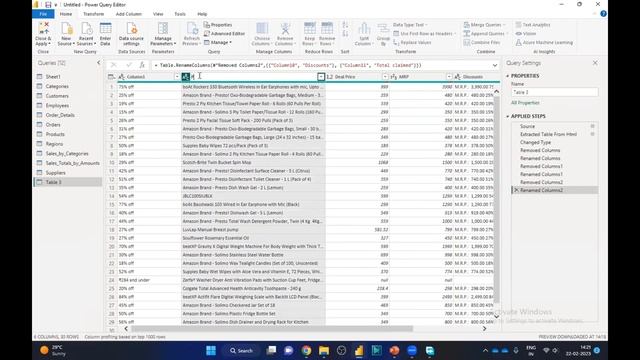Select the Renamed Columns2 applied step
This screenshot has height=360, width=640.
point(555,190)
